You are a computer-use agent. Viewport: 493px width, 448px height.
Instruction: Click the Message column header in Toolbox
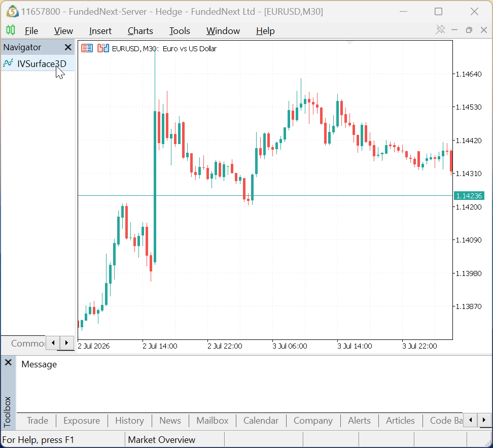coord(39,364)
